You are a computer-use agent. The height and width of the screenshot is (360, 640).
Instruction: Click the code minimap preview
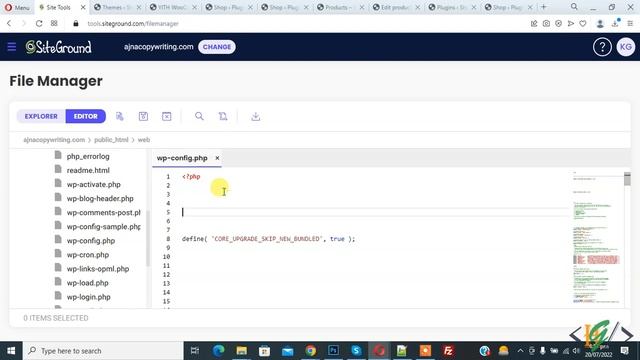(x=597, y=238)
